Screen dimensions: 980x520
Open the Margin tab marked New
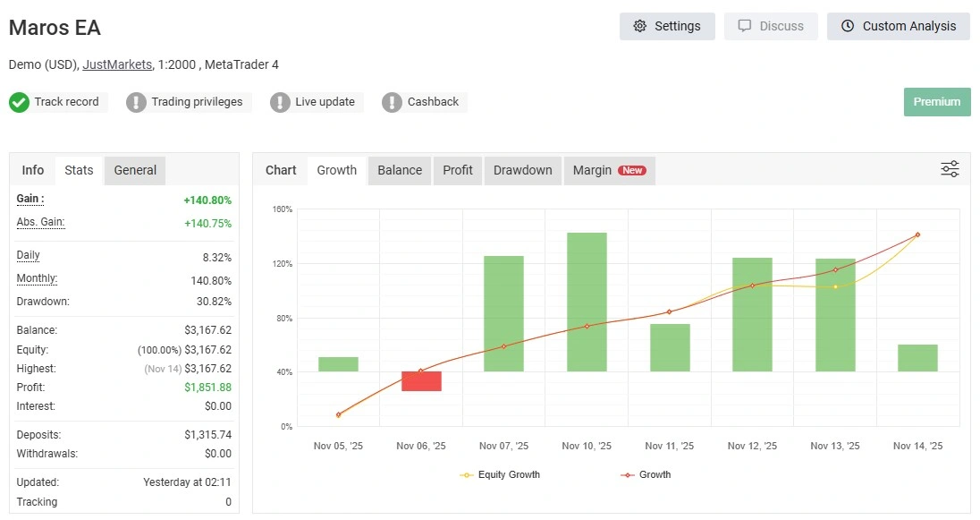coord(609,170)
